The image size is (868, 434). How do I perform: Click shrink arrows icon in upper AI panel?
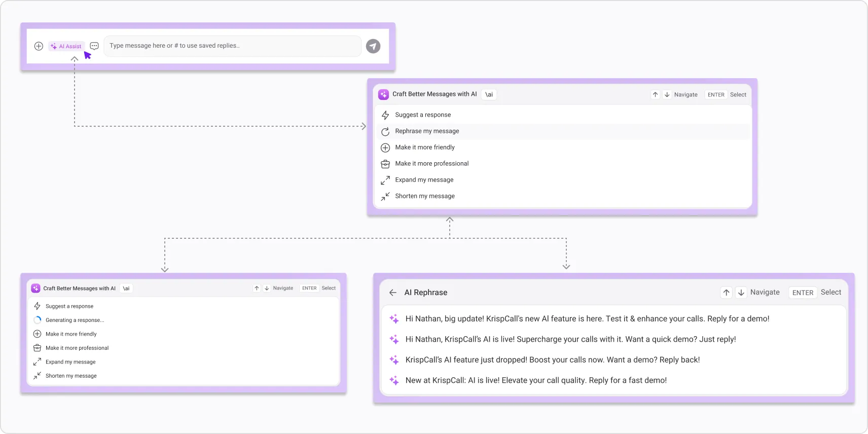click(x=385, y=196)
